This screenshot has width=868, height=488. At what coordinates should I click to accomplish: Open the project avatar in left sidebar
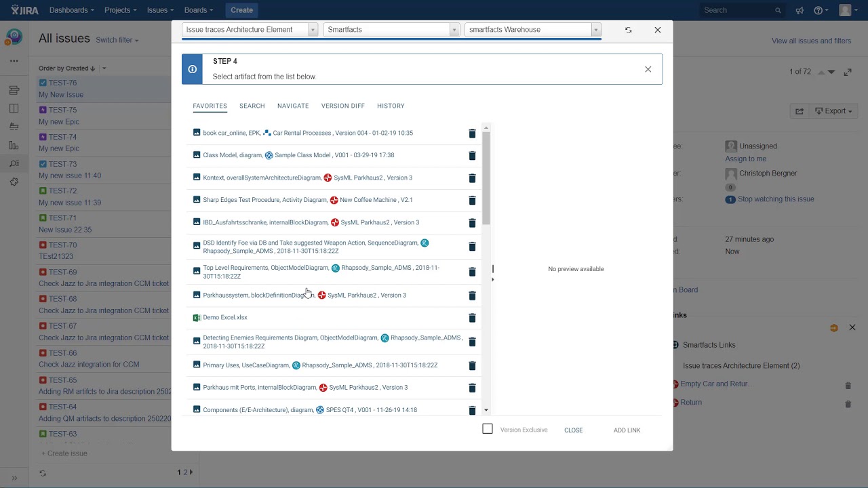coord(14,37)
